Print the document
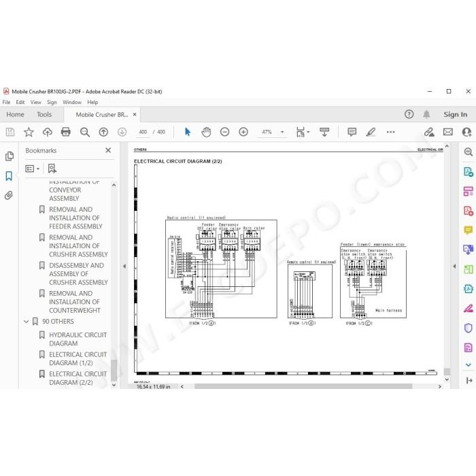The image size is (476, 476). coord(66,132)
